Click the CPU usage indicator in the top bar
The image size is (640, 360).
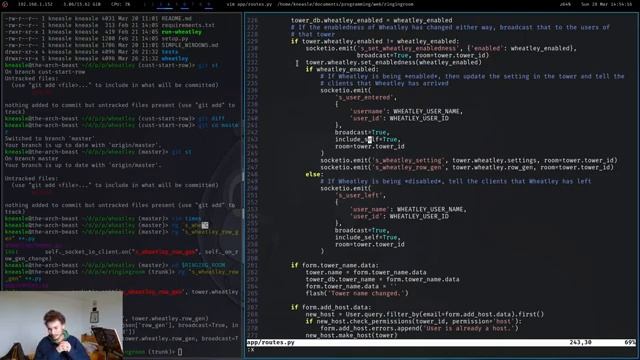pos(120,4)
